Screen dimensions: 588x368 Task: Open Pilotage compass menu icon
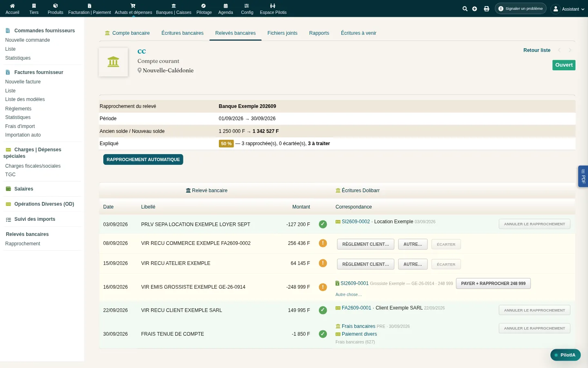(204, 6)
